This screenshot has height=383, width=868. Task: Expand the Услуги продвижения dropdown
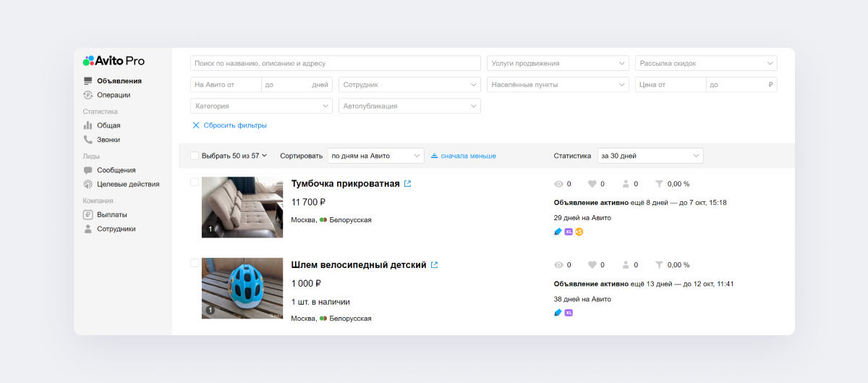pyautogui.click(x=557, y=63)
